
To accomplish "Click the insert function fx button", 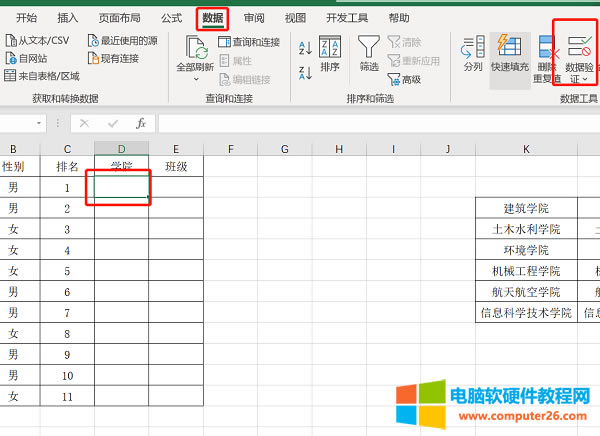I will coord(141,123).
